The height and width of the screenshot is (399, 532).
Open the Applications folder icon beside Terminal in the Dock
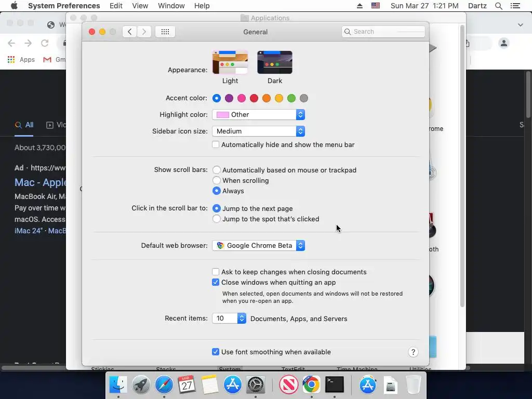coord(368,385)
